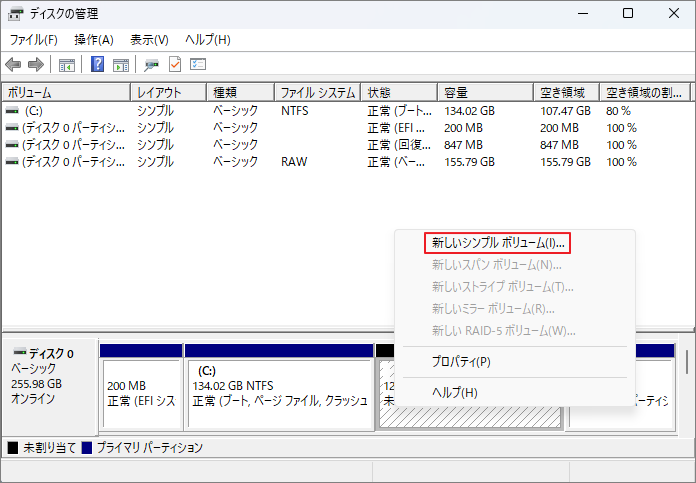Image resolution: width=696 pixels, height=483 pixels.
Task: Sort by the ボリューム column header
Action: pyautogui.click(x=66, y=92)
